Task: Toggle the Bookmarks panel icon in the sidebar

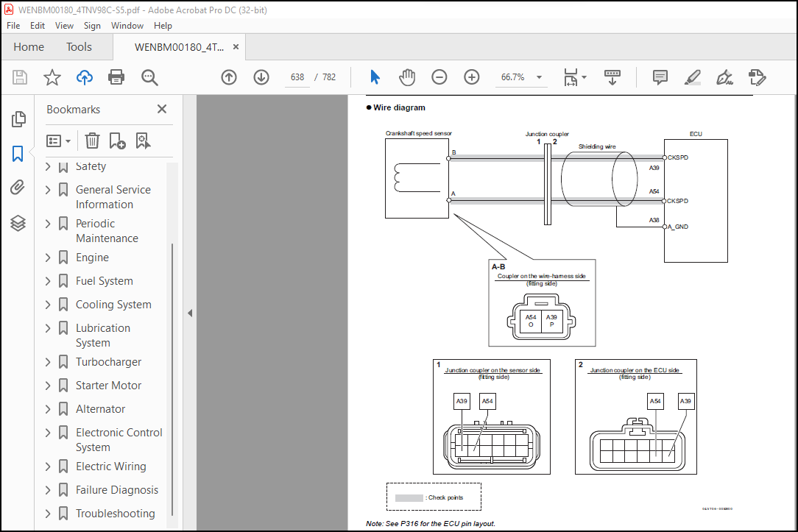Action: pyautogui.click(x=18, y=154)
